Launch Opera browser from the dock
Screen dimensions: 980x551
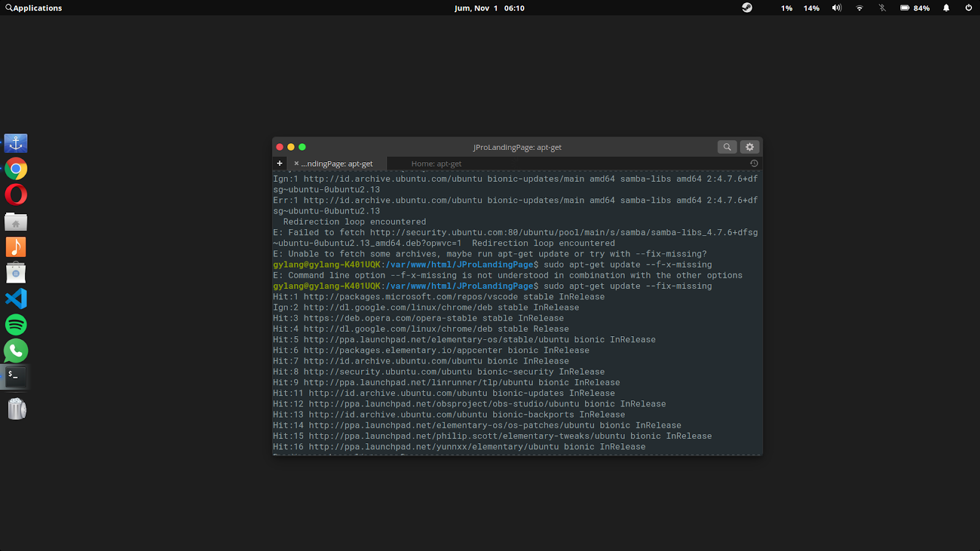point(16,195)
